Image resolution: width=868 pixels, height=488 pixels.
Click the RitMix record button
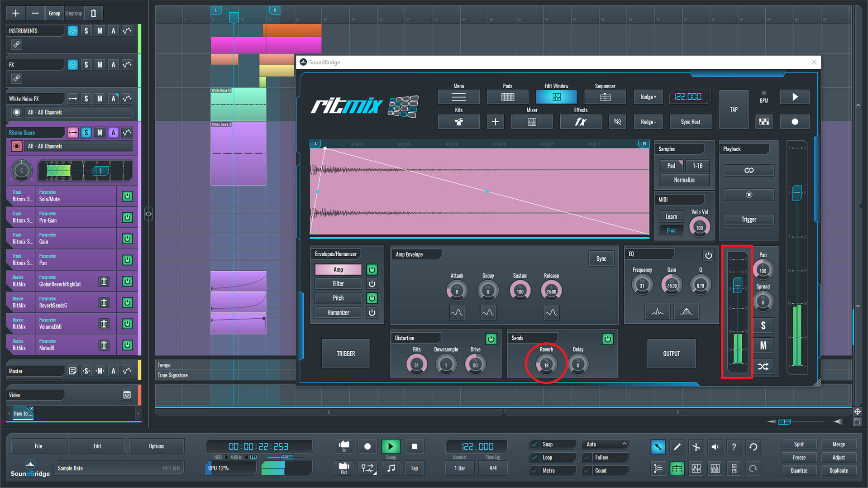(795, 121)
